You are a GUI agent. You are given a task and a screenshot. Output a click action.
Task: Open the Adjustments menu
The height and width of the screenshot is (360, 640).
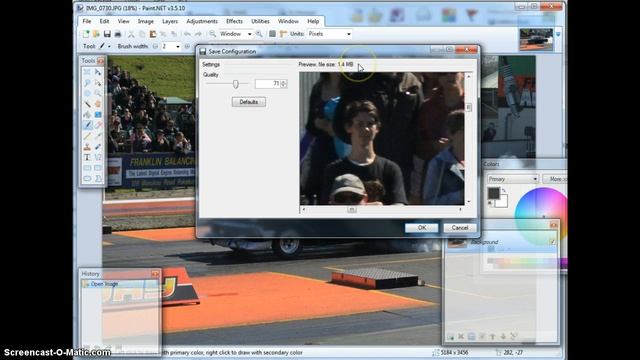[x=202, y=21]
